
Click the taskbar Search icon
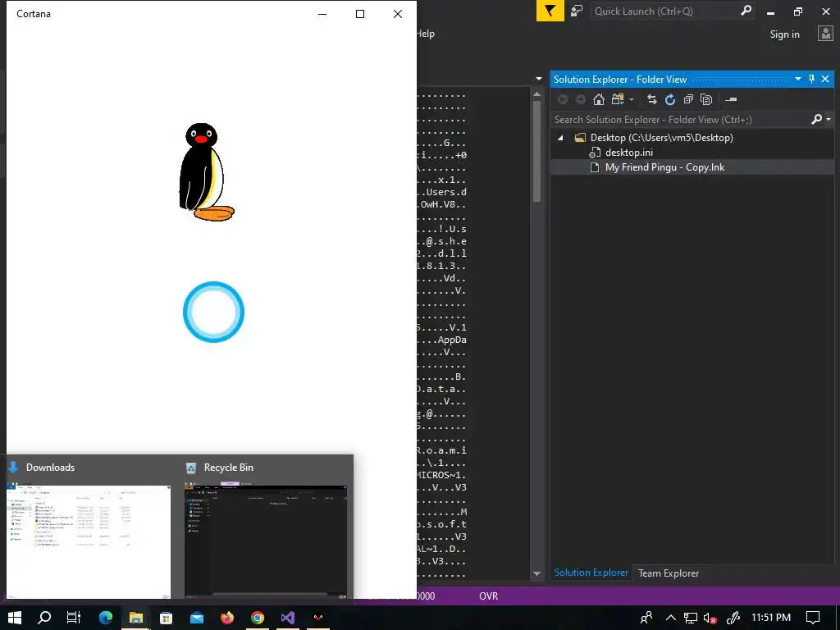(x=44, y=618)
